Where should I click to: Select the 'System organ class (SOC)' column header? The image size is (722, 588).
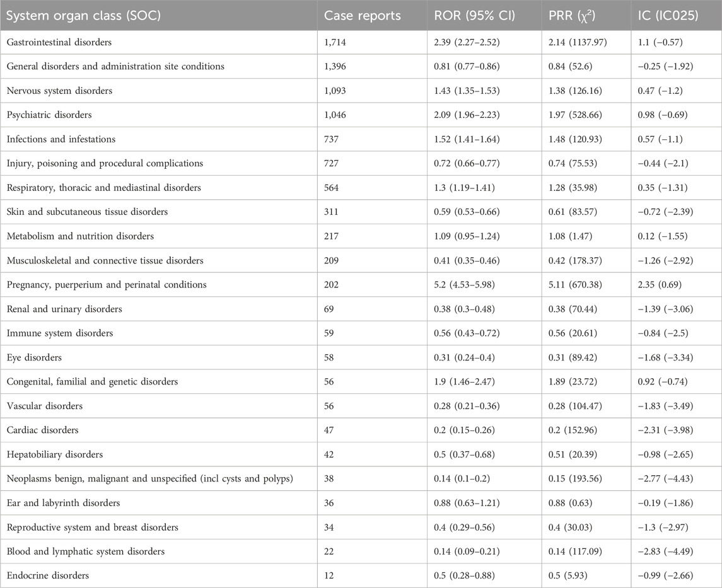[83, 15]
